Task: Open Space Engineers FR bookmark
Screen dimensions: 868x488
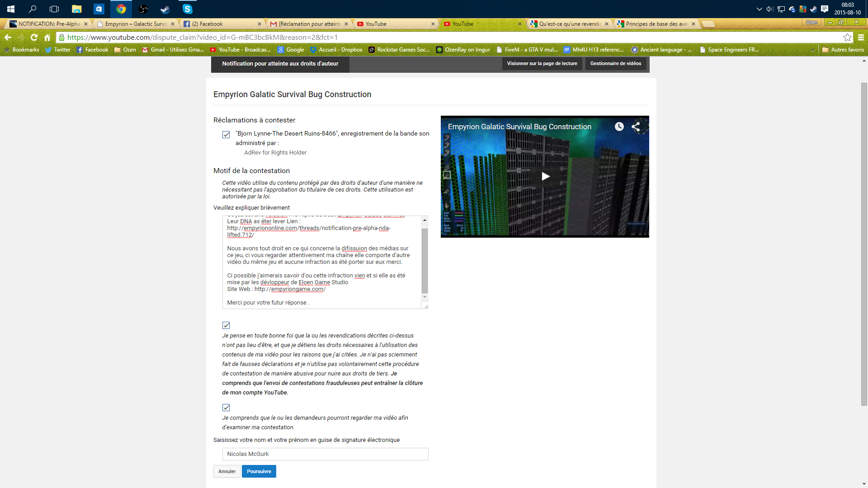Action: pos(729,50)
